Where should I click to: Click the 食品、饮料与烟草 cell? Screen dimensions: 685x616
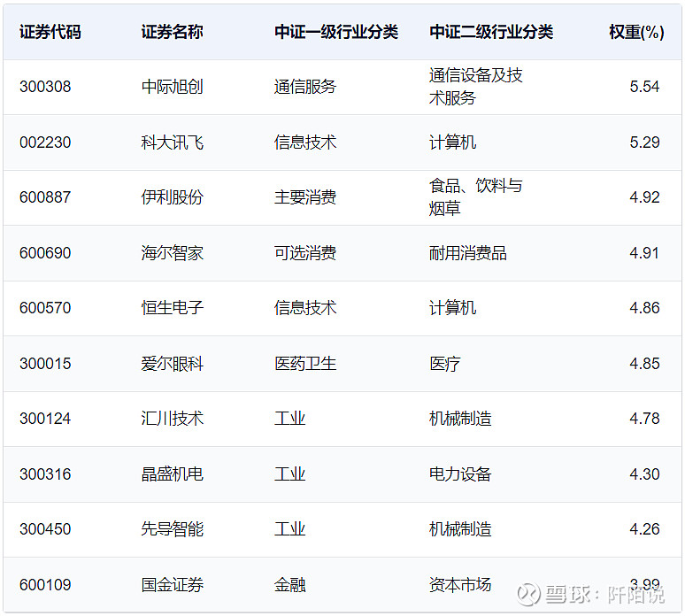pyautogui.click(x=476, y=197)
